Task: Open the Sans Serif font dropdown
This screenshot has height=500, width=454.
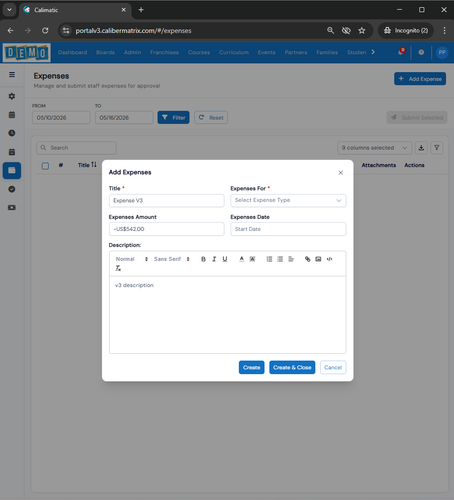Action: click(x=172, y=259)
